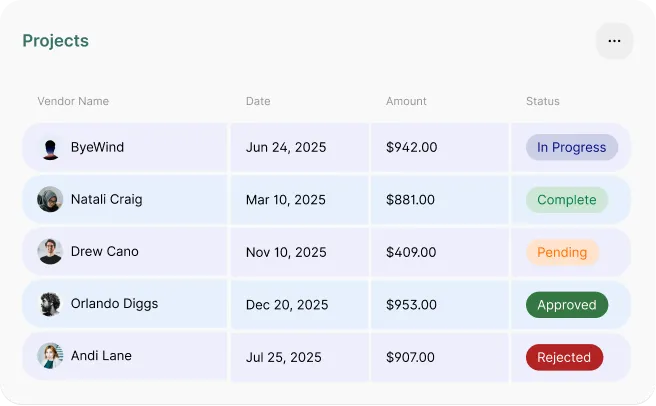Click the Approved status badge
The image size is (656, 406).
click(566, 305)
